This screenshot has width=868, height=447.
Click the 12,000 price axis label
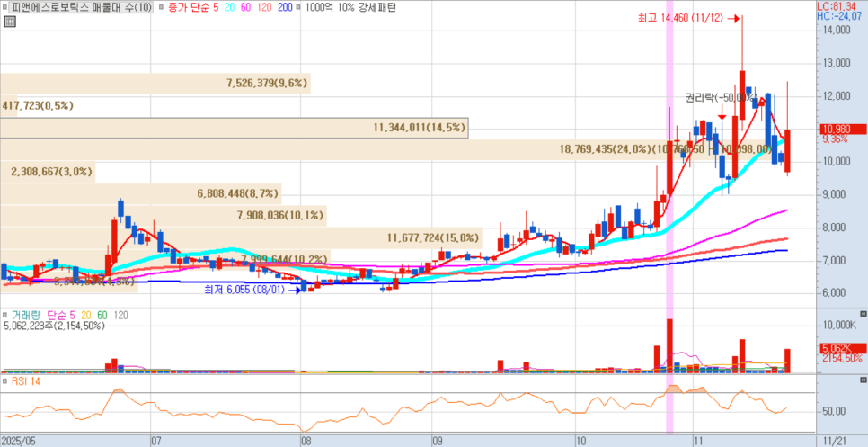tap(836, 96)
